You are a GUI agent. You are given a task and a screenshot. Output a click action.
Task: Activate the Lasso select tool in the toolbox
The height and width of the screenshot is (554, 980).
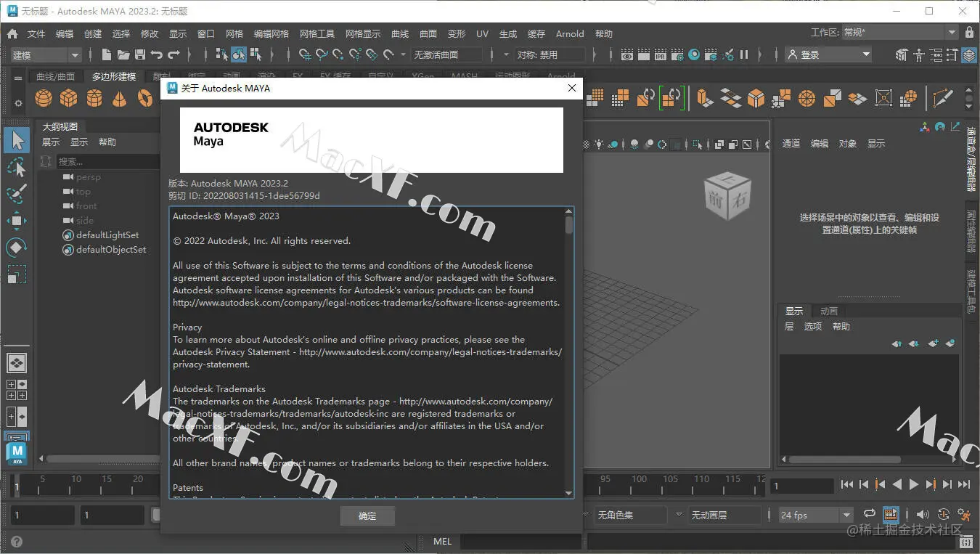(17, 167)
